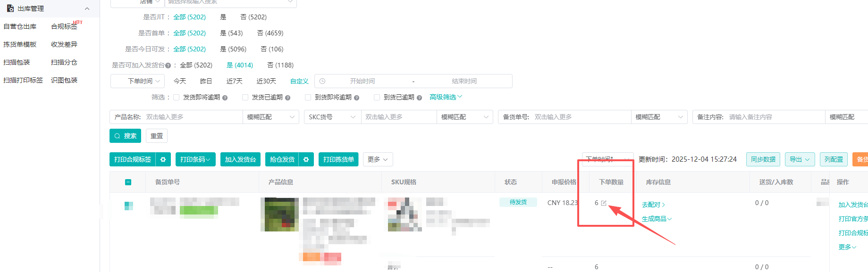Toggle the first order row checkbox
The width and height of the screenshot is (868, 272).
pos(128,206)
